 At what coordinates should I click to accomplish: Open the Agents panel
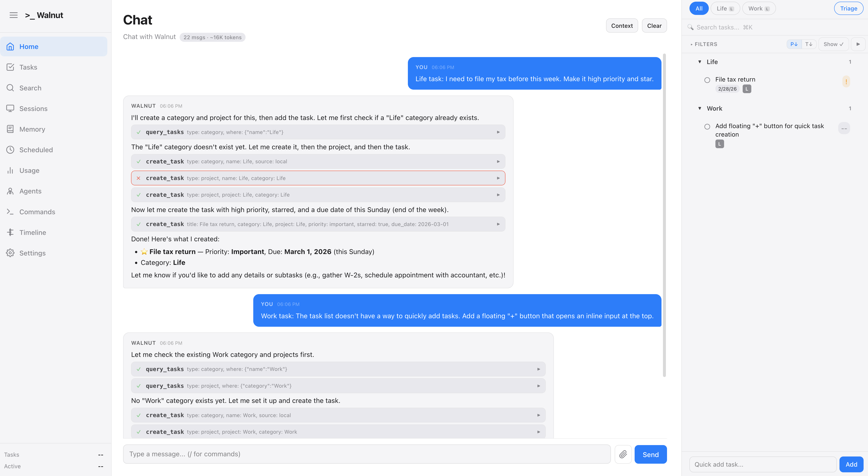click(30, 191)
